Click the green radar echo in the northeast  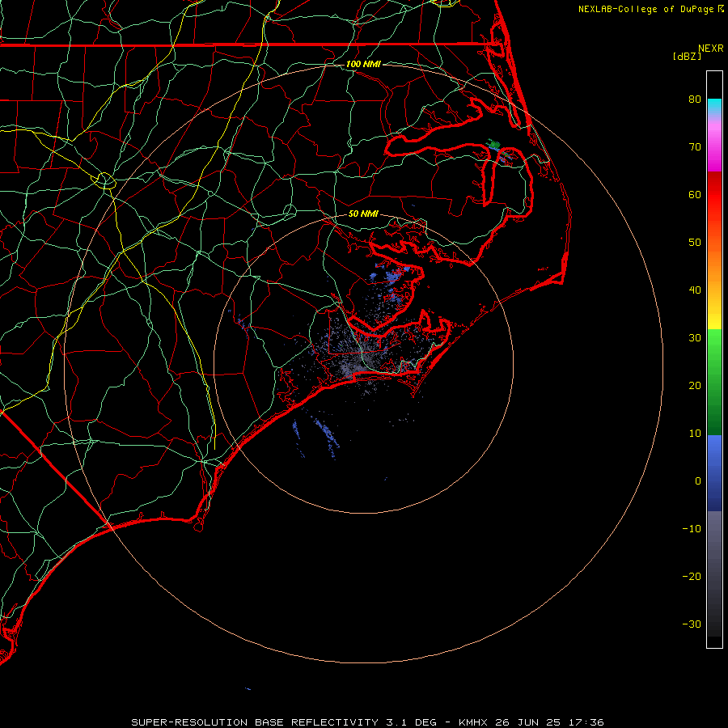tap(494, 145)
